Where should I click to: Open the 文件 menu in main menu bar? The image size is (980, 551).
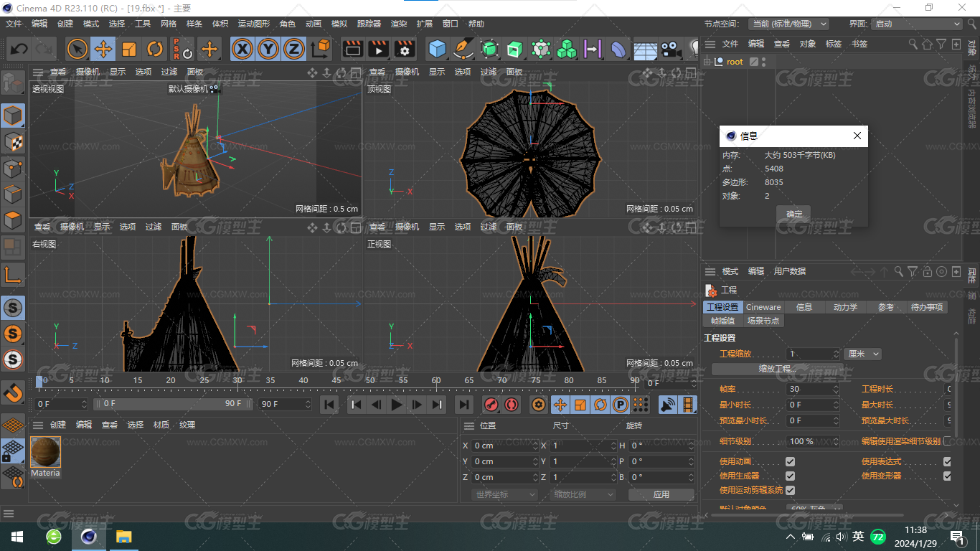pyautogui.click(x=14, y=24)
